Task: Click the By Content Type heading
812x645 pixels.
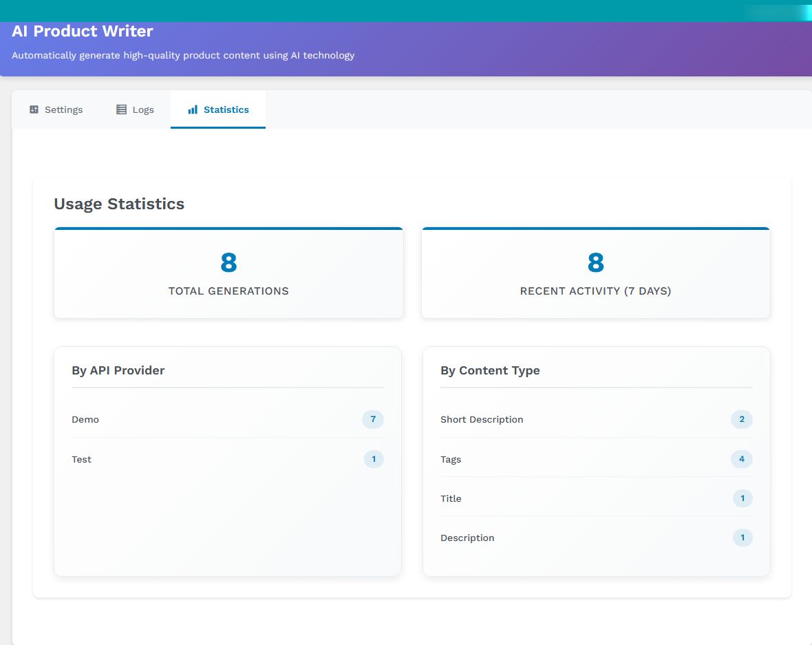Action: 490,370
